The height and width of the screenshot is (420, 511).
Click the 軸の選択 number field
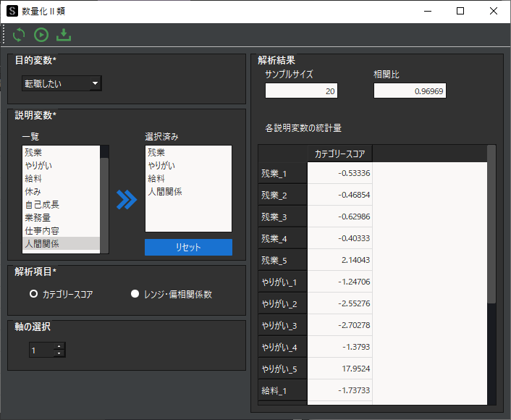(x=41, y=350)
